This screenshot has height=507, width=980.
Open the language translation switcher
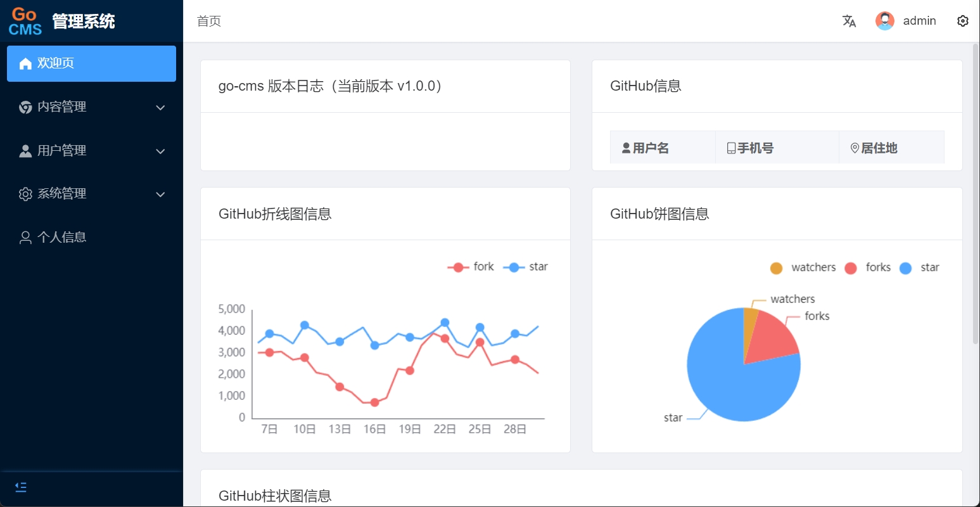point(849,22)
